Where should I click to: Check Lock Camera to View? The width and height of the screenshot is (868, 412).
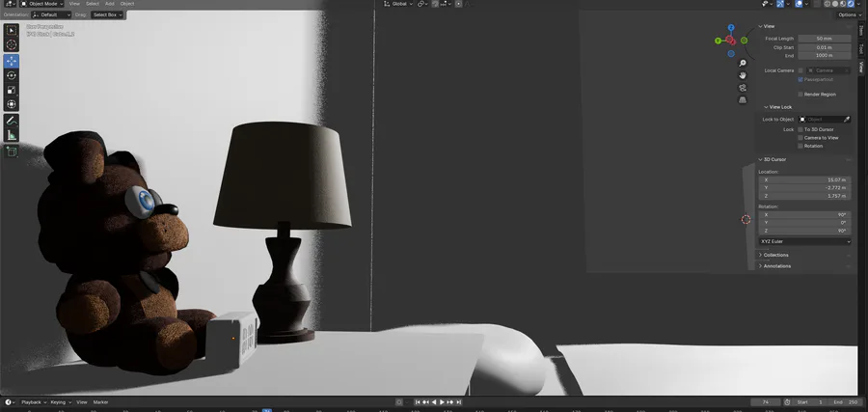(x=800, y=137)
